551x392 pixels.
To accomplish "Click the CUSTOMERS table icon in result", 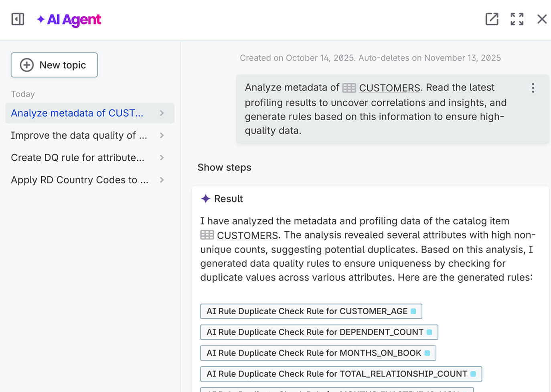I will 207,235.
